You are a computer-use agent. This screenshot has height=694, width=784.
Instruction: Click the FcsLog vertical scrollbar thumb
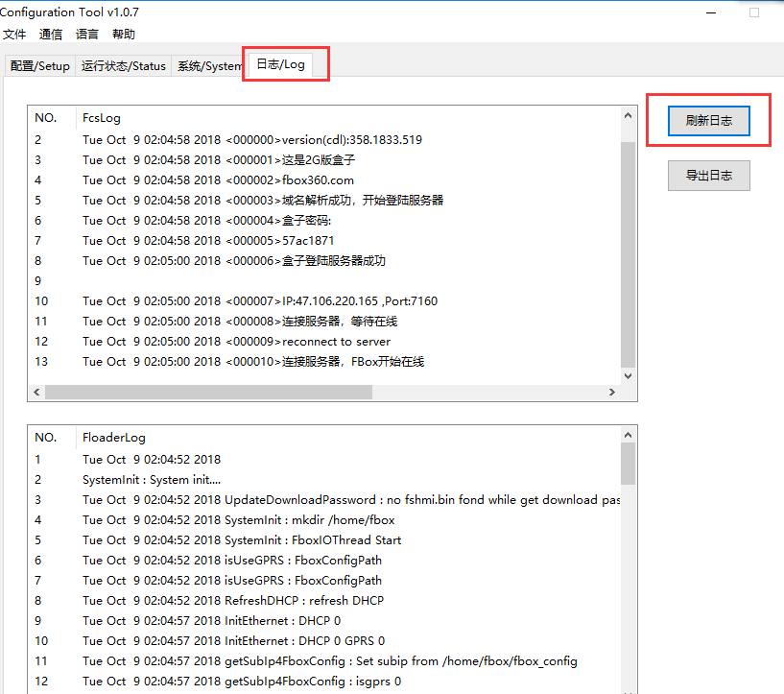(628, 255)
